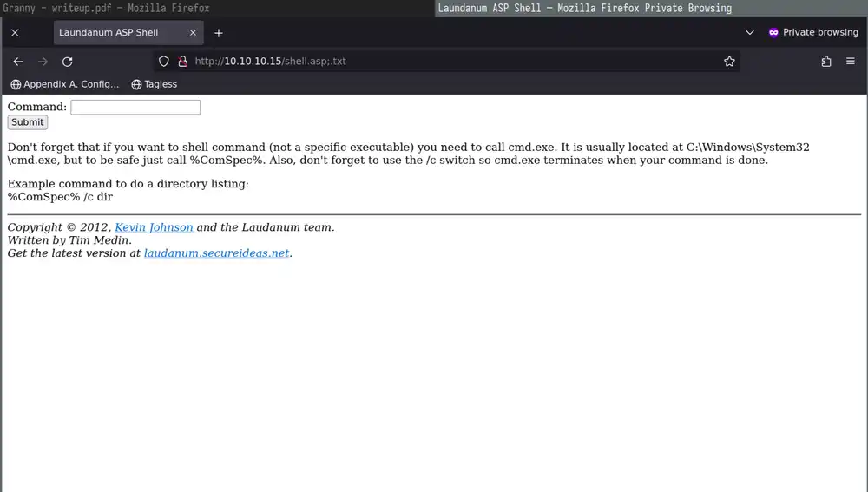Select the Laundanum ASP Shell window title

(584, 9)
